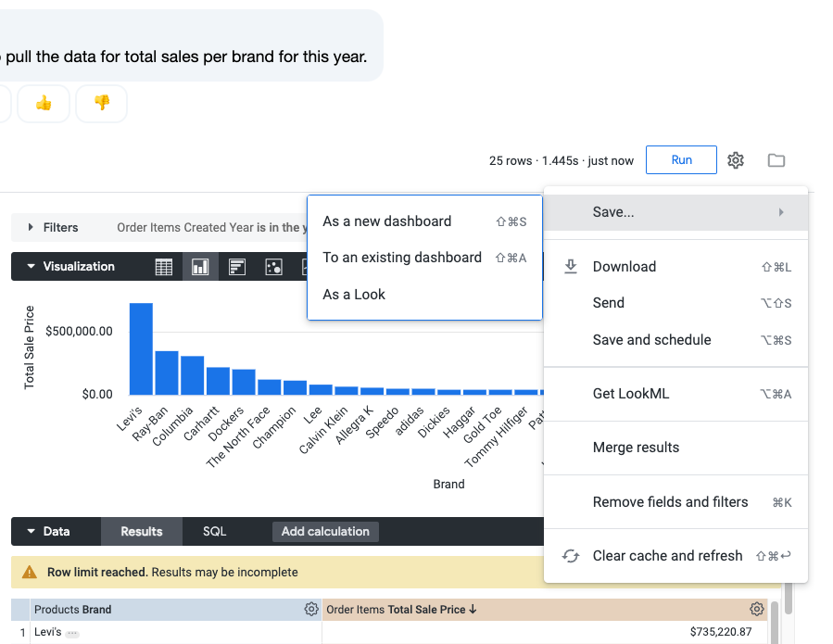The image size is (833, 644).
Task: Select Merge results option
Action: pyautogui.click(x=675, y=448)
